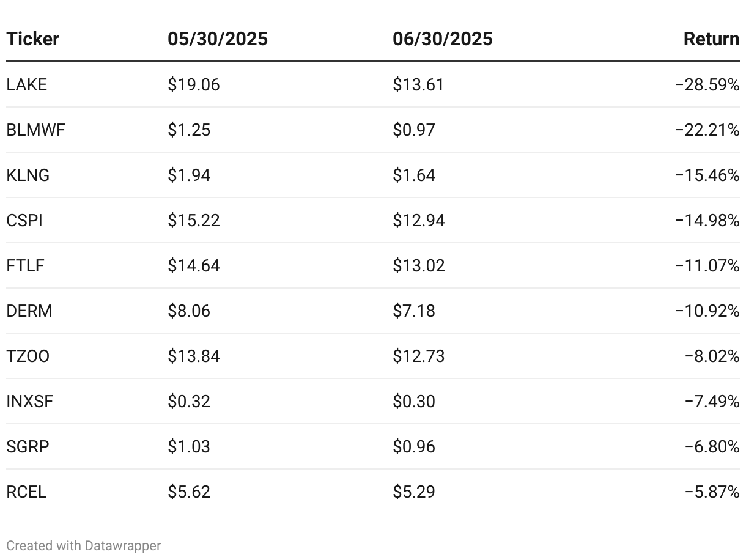Click the 05/30/2025 column header

point(218,39)
